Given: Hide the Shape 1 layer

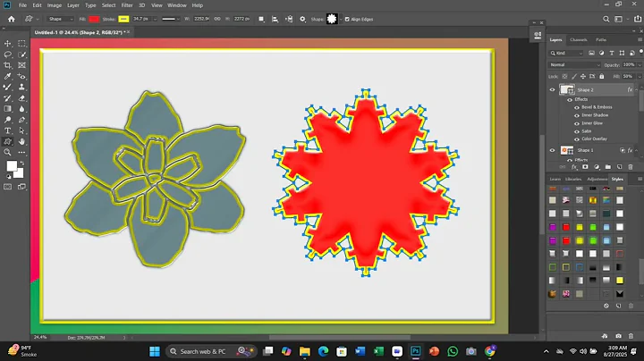Looking at the screenshot, I should coord(552,150).
